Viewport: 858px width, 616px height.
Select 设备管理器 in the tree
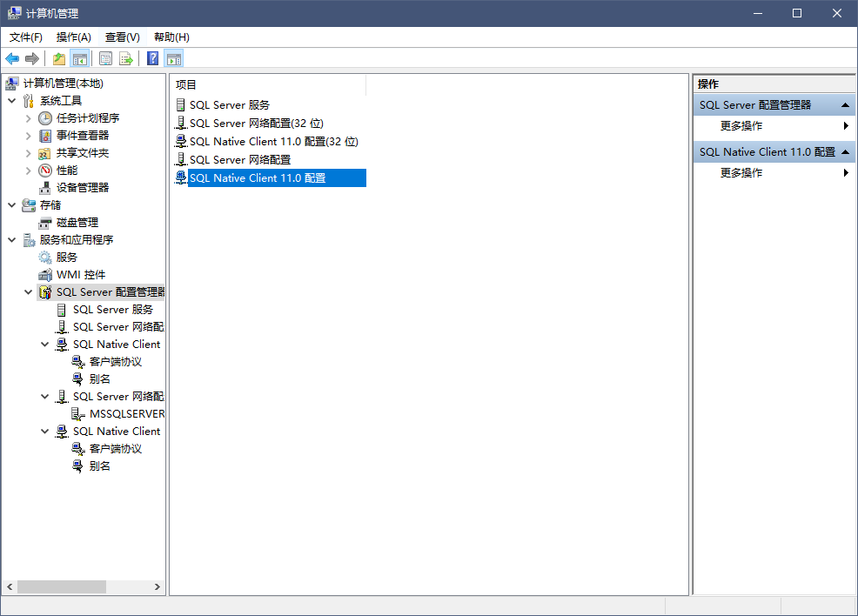[x=83, y=188]
